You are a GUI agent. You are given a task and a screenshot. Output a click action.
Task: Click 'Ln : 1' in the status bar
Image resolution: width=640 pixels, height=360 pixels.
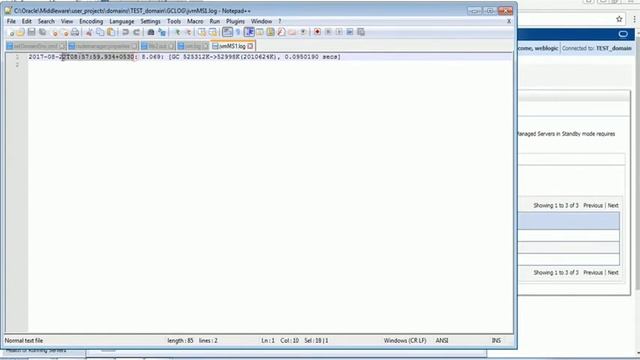[268, 340]
